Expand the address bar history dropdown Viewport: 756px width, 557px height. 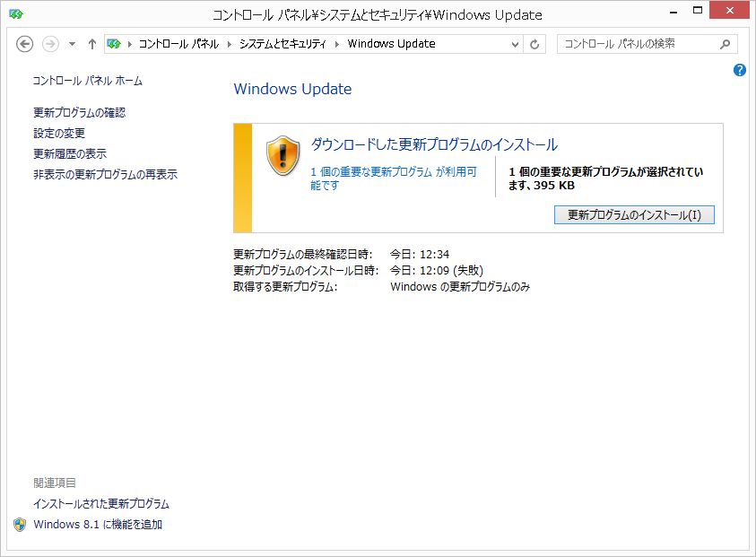(x=515, y=44)
